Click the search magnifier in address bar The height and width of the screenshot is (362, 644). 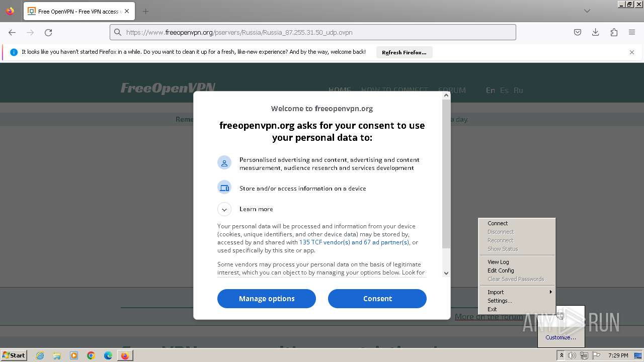point(118,32)
